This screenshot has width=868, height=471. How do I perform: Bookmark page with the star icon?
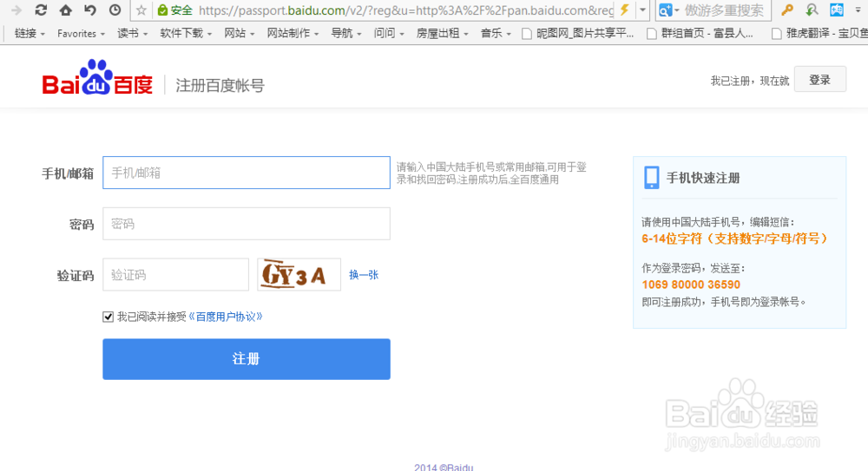point(141,10)
